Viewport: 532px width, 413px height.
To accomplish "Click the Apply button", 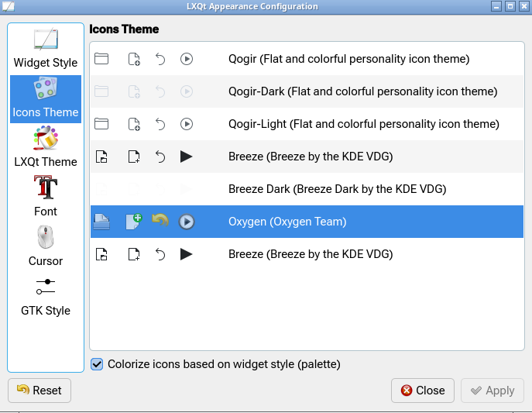I will (x=493, y=391).
